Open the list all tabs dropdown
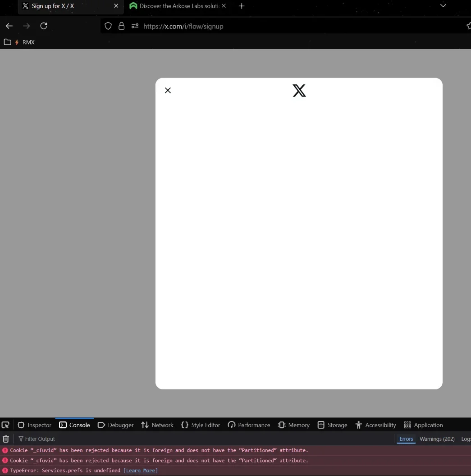The image size is (471, 476). point(443,6)
